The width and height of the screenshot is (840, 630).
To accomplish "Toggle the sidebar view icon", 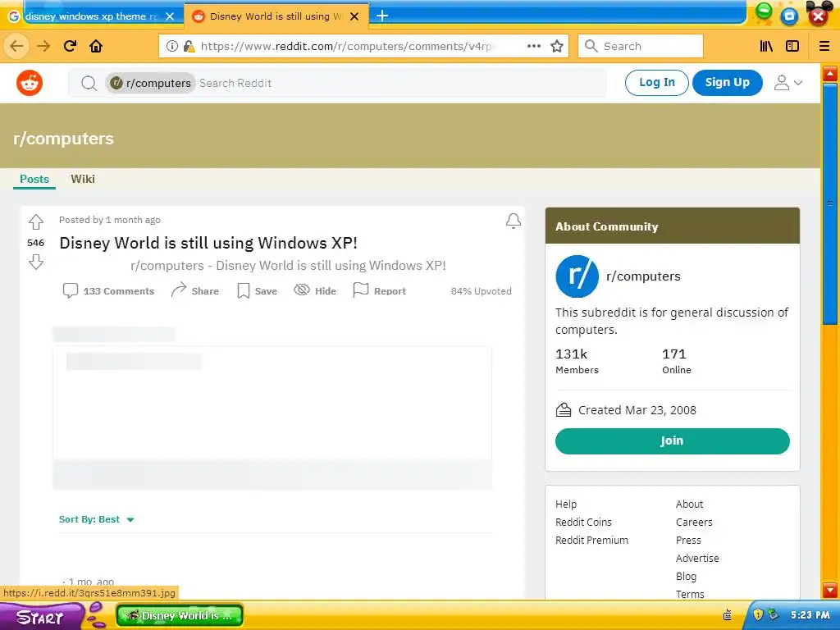I will (x=792, y=46).
